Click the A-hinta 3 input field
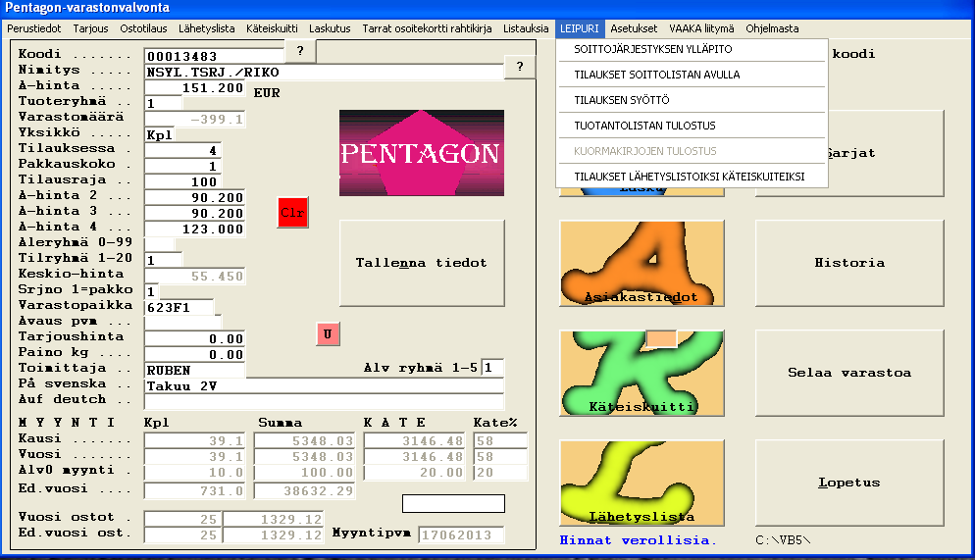 coord(194,213)
